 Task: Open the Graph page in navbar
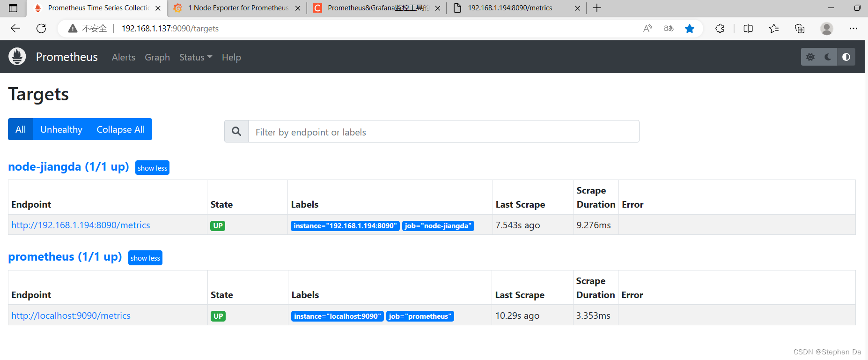pyautogui.click(x=157, y=57)
